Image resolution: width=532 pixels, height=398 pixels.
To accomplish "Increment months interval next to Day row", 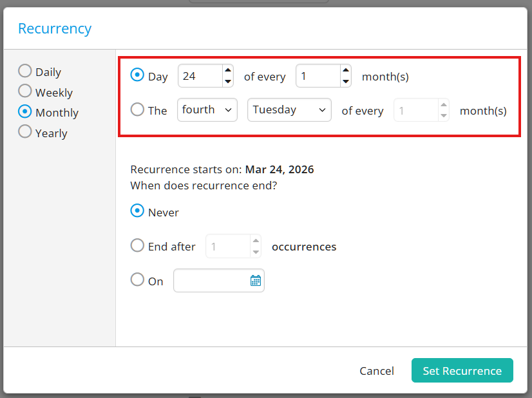I will tap(346, 71).
